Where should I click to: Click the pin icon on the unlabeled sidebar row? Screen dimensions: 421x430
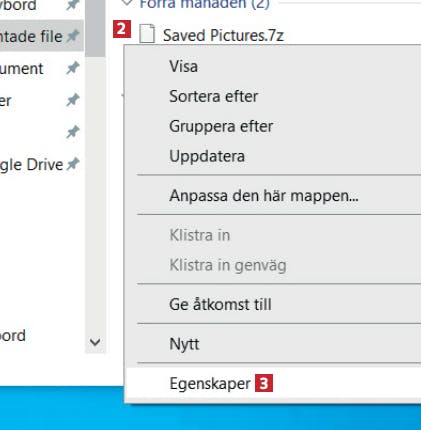(x=73, y=132)
